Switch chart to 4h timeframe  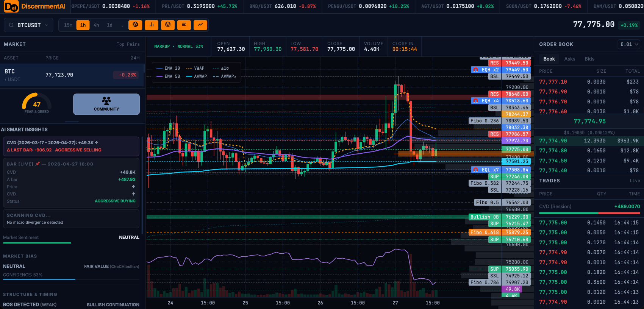tap(96, 25)
